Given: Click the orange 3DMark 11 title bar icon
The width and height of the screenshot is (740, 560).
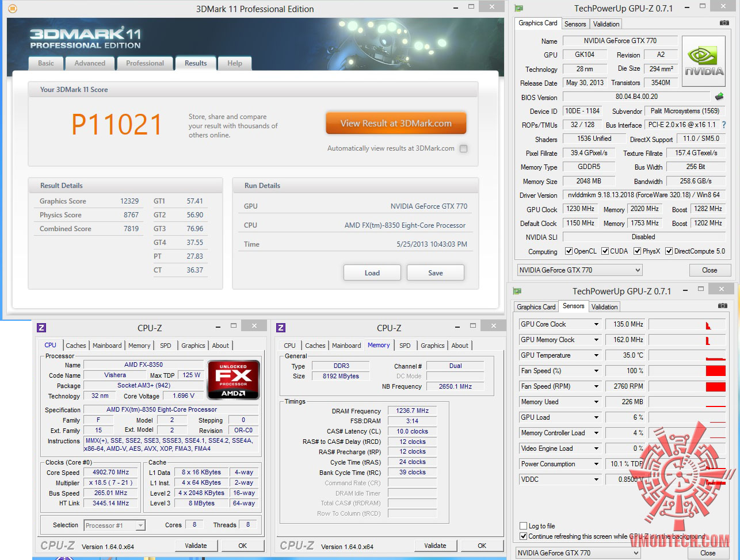Looking at the screenshot, I should [13, 9].
